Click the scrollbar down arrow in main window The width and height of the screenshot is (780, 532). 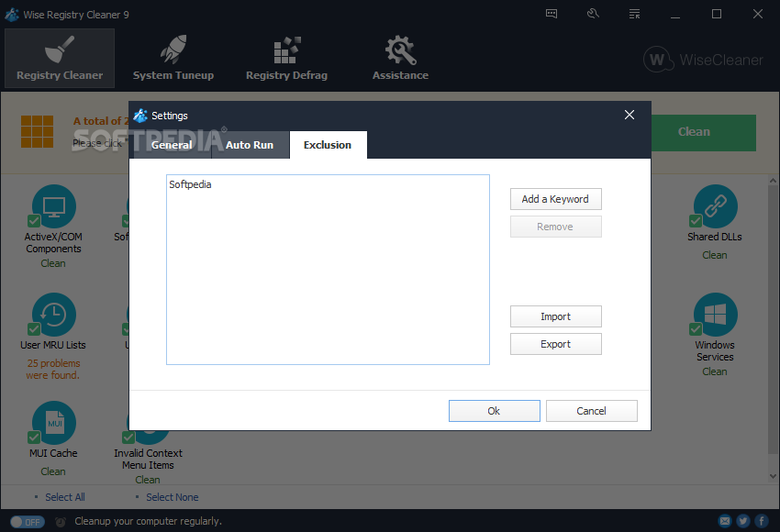tap(773, 476)
